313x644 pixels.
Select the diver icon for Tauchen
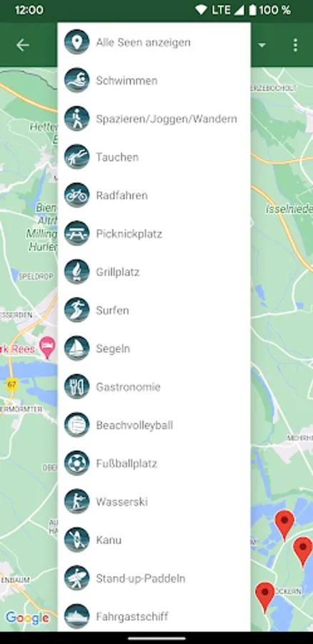(x=76, y=157)
